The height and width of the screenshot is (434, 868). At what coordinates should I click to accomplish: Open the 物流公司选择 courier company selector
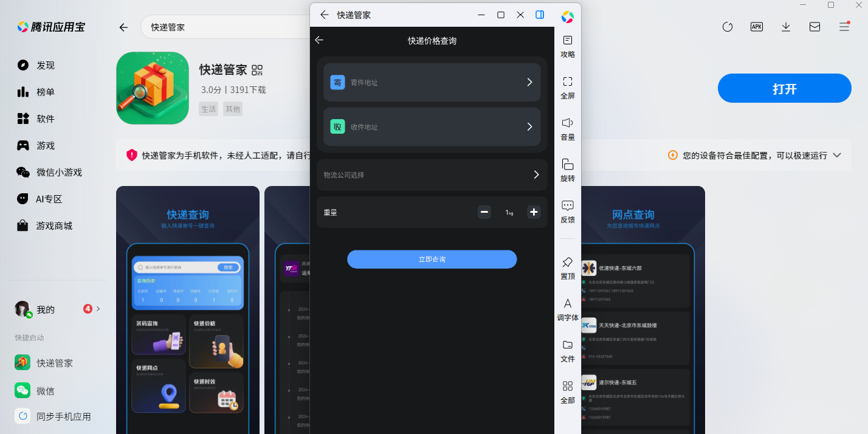coord(432,174)
